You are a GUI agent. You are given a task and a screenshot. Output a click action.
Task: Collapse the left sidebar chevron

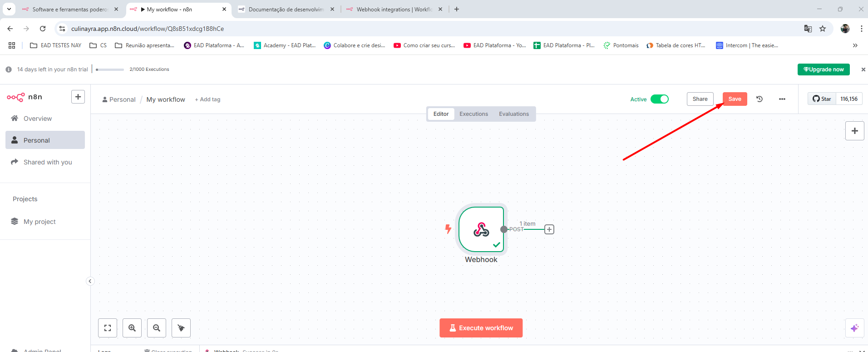tap(90, 281)
